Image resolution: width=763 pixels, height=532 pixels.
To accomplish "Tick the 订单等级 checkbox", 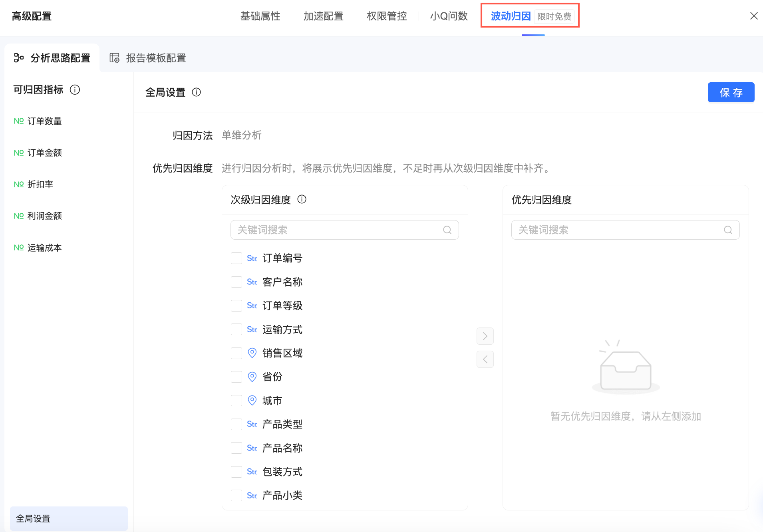I will pyautogui.click(x=236, y=306).
